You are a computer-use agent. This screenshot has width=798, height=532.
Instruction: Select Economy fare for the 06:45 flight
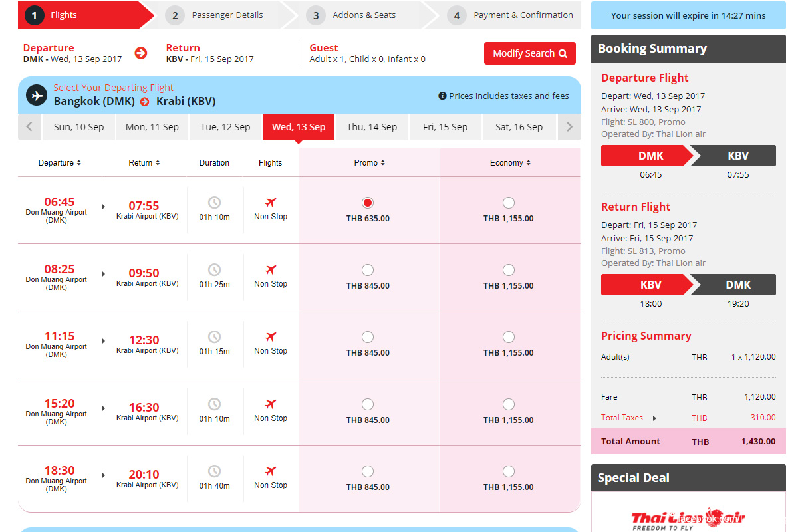(x=509, y=203)
